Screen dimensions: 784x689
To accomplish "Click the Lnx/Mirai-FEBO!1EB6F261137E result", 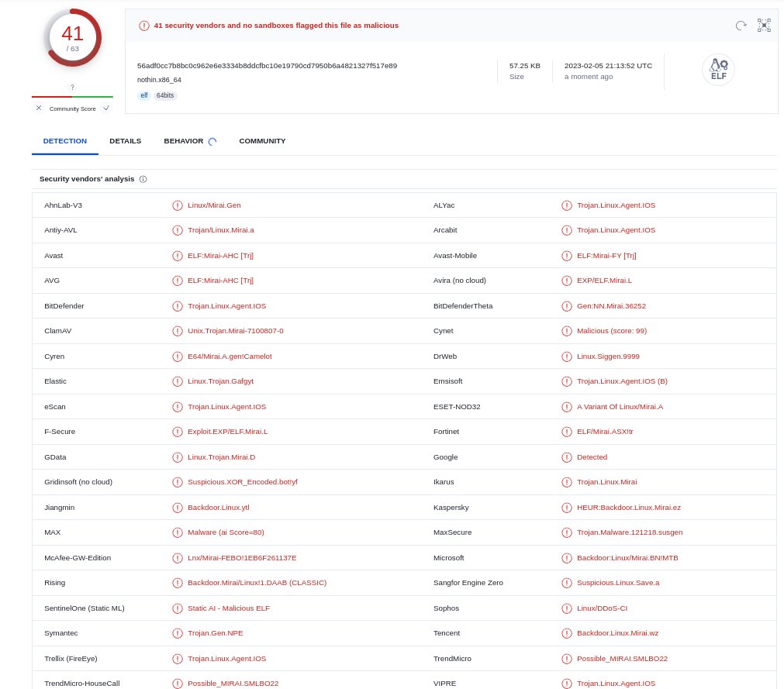I will pyautogui.click(x=242, y=558).
